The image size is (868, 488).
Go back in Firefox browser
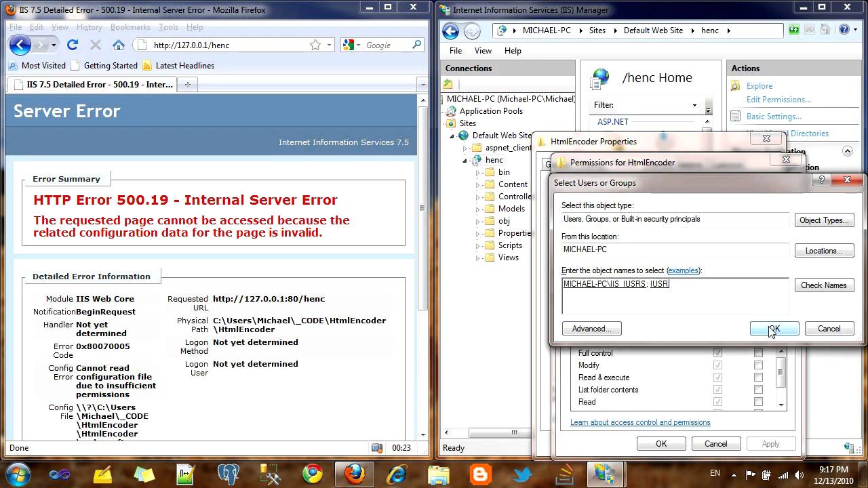(20, 45)
